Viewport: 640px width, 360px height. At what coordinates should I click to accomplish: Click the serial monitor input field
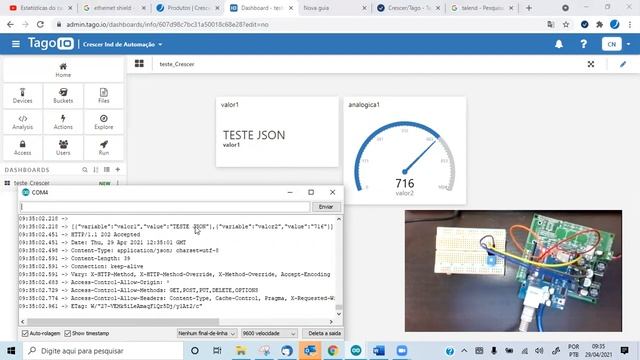pyautogui.click(x=165, y=207)
